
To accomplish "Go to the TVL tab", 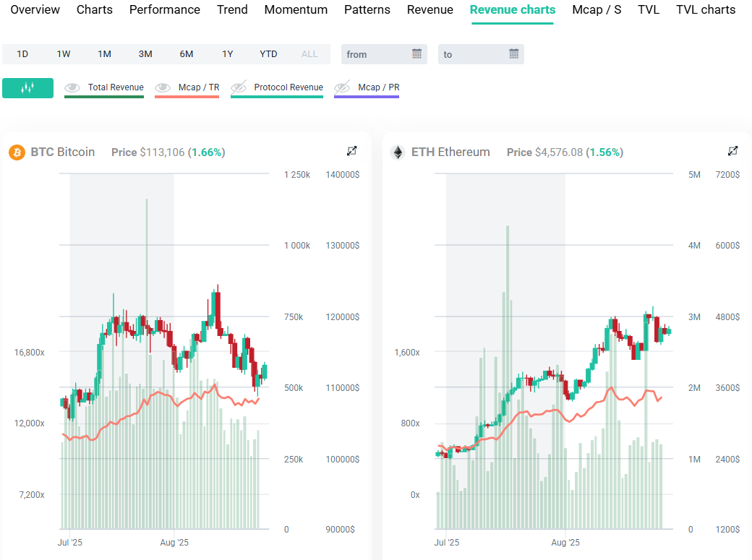I will pyautogui.click(x=649, y=9).
